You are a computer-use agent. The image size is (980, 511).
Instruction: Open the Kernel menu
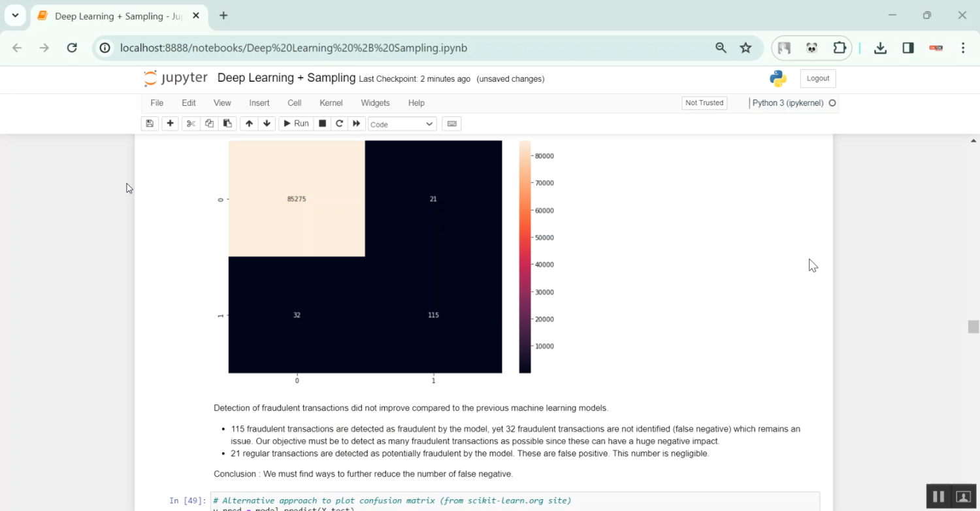pos(331,103)
